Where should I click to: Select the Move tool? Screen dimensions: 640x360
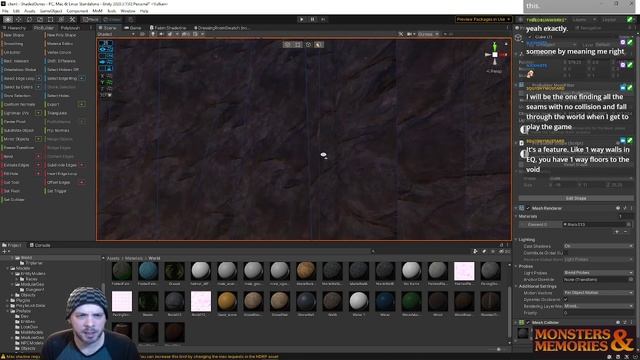coord(18,19)
